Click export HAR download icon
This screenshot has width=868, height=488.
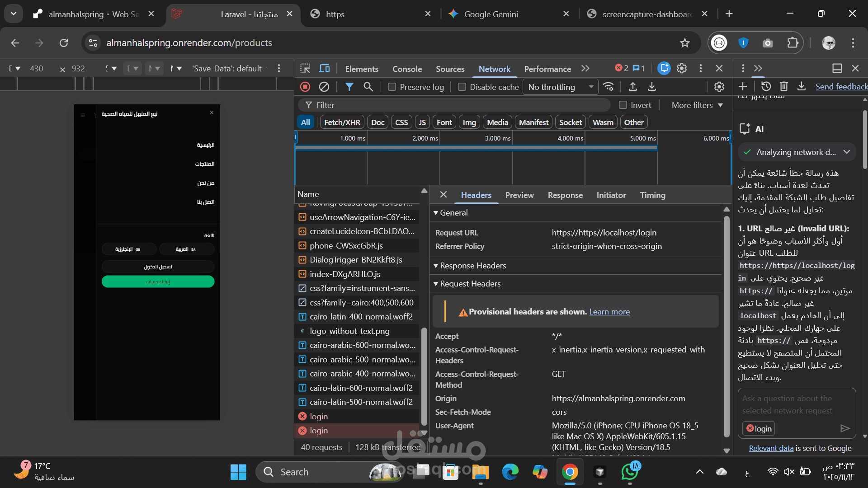tap(652, 87)
